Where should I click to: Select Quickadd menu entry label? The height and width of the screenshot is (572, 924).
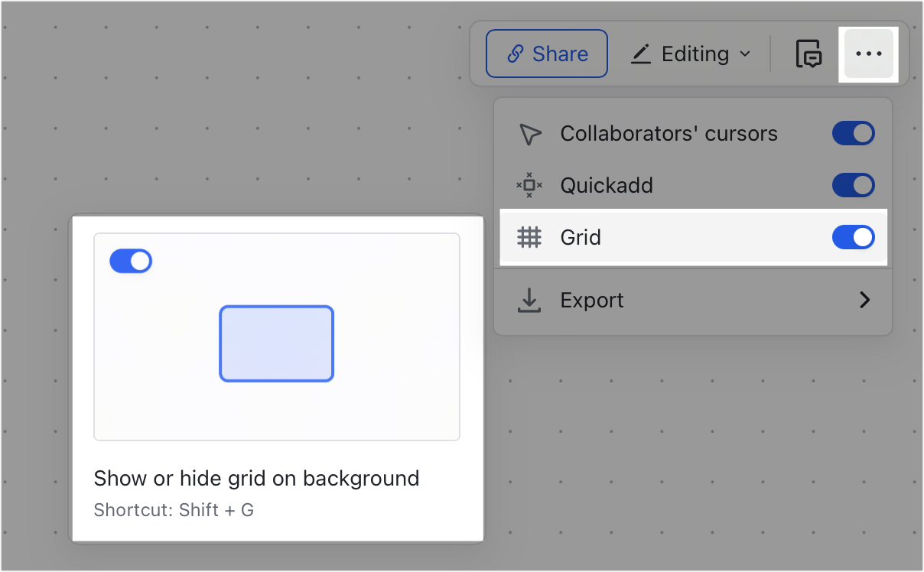pos(607,185)
